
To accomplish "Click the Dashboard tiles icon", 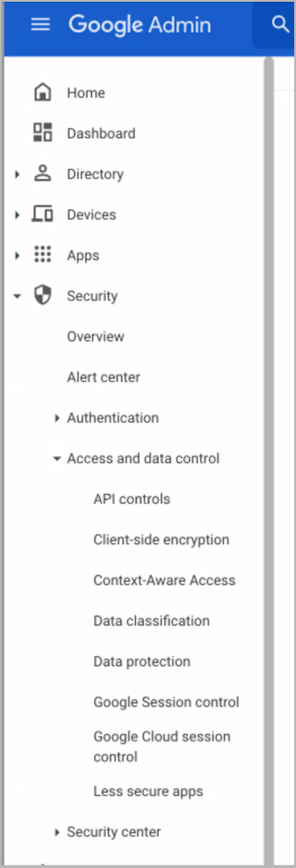I will coord(43,133).
